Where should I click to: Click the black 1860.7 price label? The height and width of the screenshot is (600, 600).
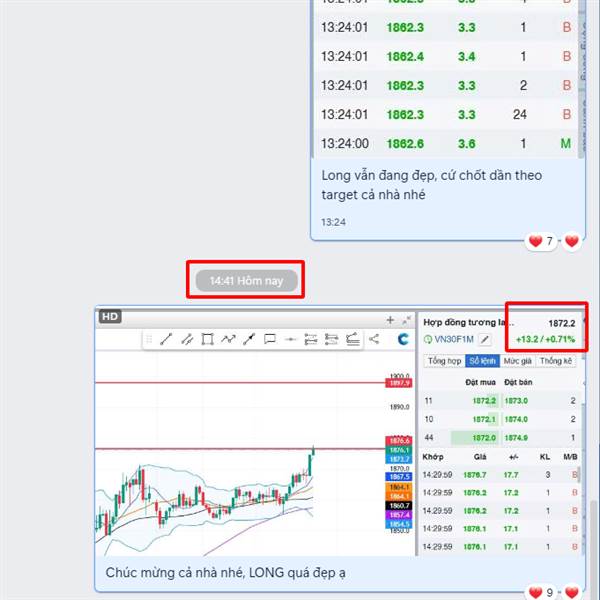pos(398,505)
